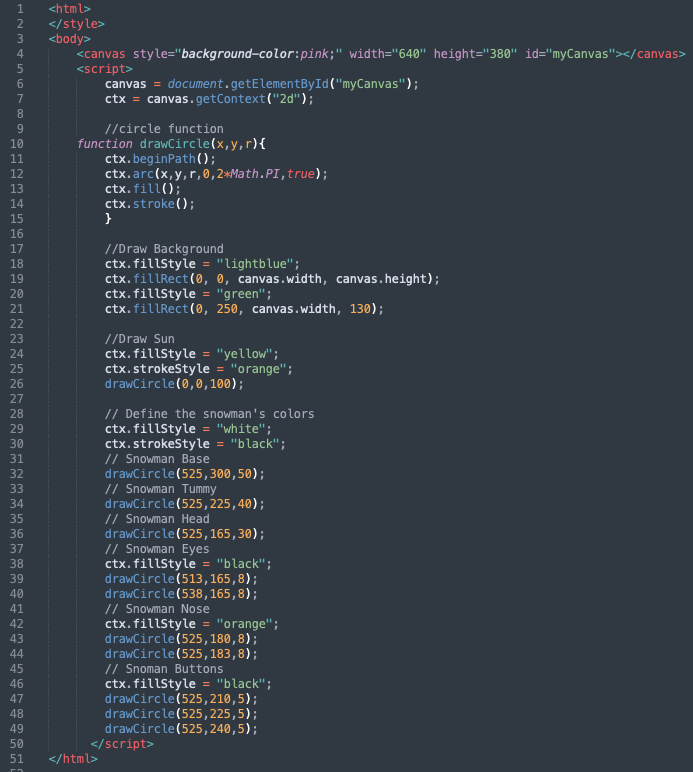The width and height of the screenshot is (693, 772).
Task: Click the '// Snowman Tummy' comment
Action: click(160, 489)
